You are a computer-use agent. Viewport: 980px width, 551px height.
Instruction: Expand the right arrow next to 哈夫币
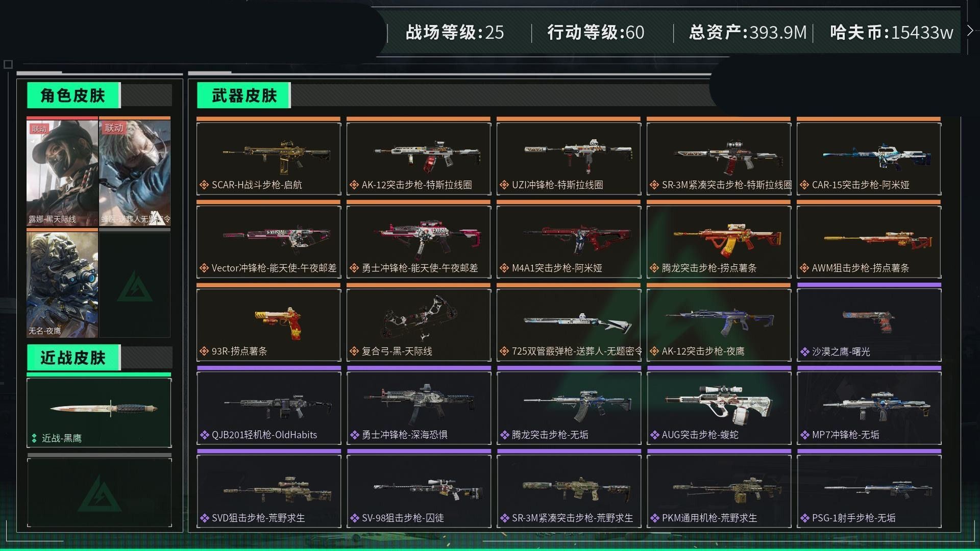pyautogui.click(x=970, y=31)
